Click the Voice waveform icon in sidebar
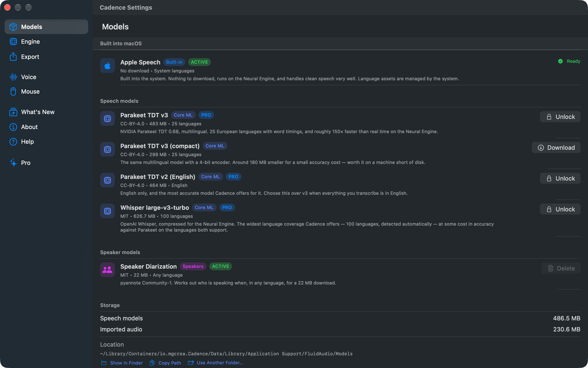 pyautogui.click(x=13, y=77)
